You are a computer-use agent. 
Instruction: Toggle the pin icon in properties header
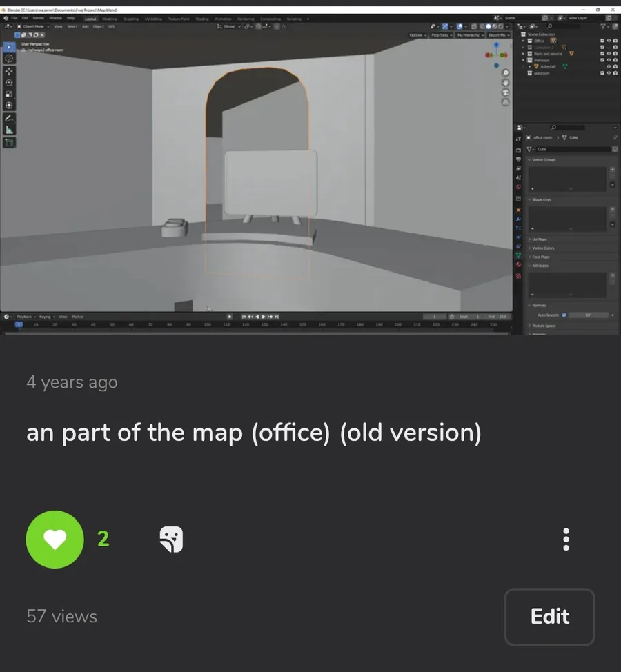[615, 137]
